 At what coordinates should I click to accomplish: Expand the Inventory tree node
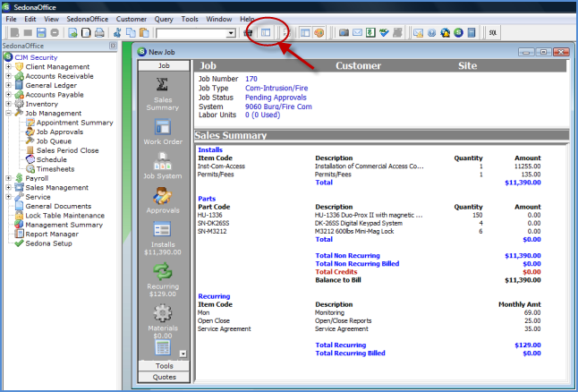pos(8,104)
